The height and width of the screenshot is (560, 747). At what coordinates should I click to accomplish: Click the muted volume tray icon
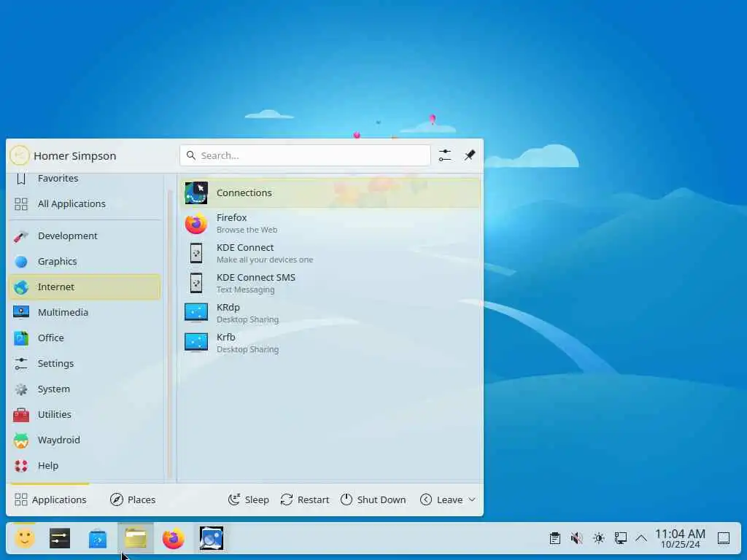[577, 539]
